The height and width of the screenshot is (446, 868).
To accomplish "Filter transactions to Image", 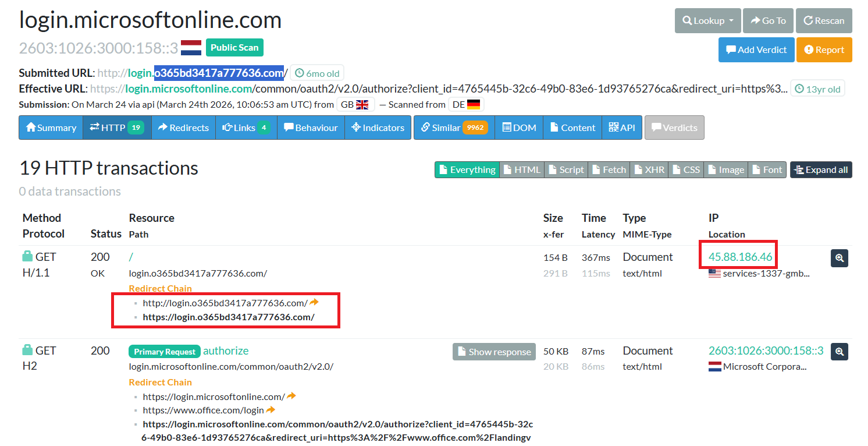I will (725, 169).
